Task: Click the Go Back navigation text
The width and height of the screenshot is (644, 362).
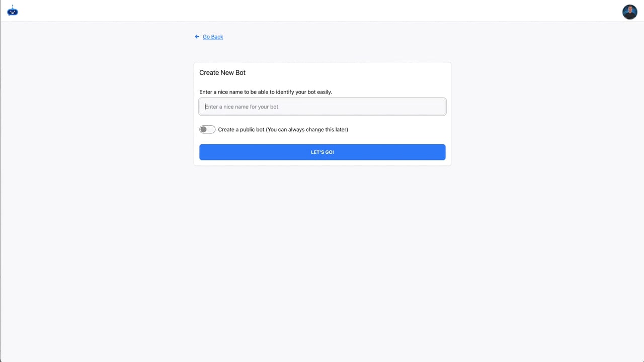Action: pyautogui.click(x=212, y=36)
